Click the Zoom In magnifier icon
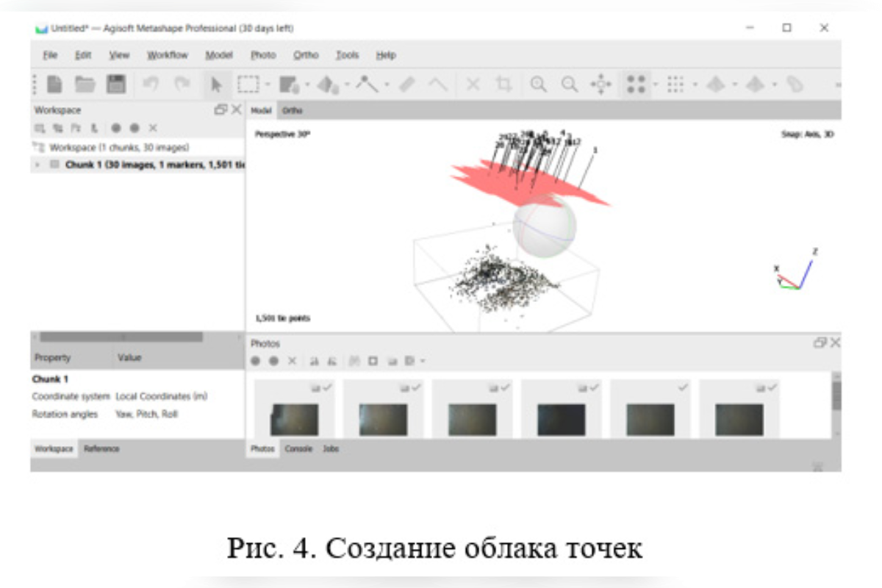 point(539,85)
